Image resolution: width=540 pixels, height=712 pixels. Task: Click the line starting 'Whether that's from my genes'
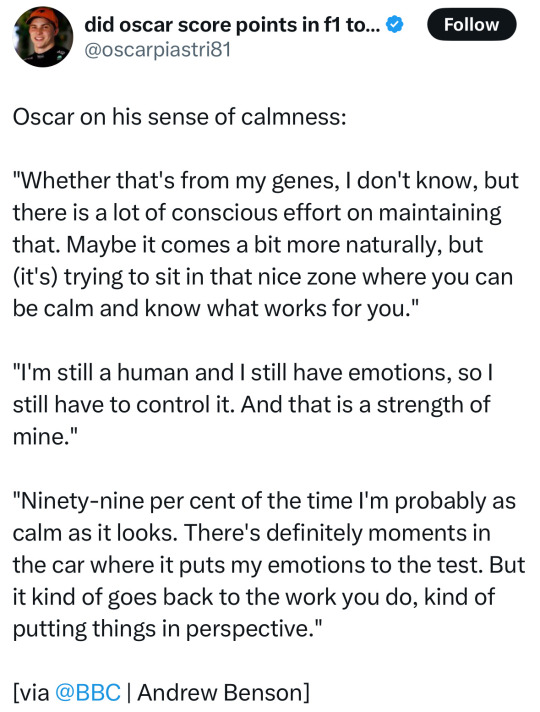[266, 181]
